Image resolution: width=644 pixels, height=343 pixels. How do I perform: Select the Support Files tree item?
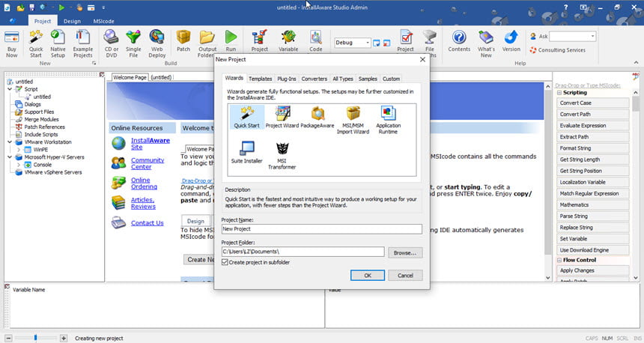tap(39, 112)
